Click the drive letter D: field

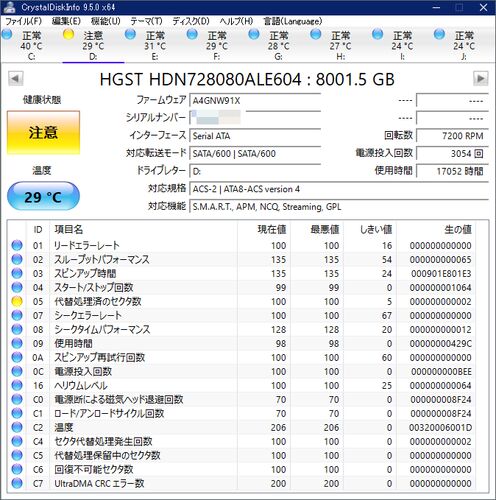(255, 171)
